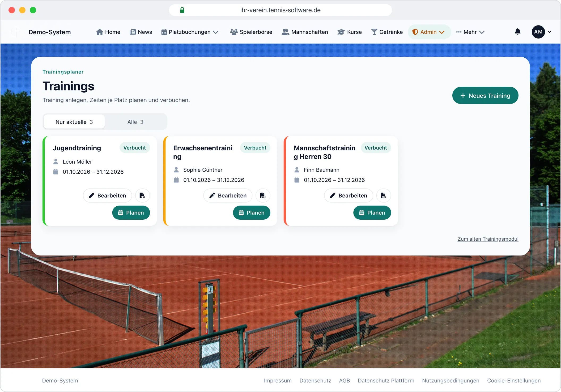
Task: Open Datenschutz Plattform footer link
Action: [386, 380]
